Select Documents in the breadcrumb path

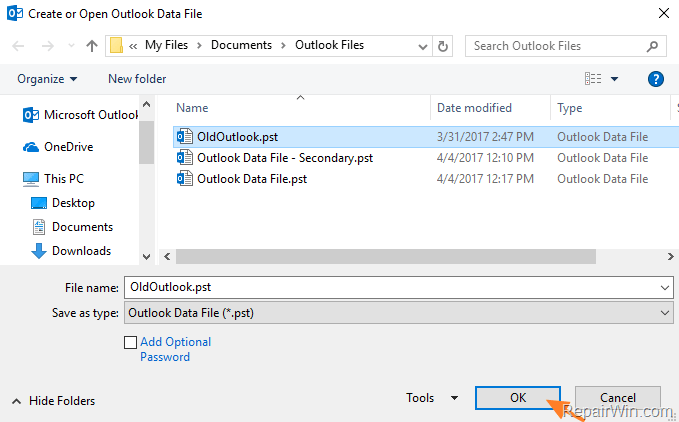(241, 45)
